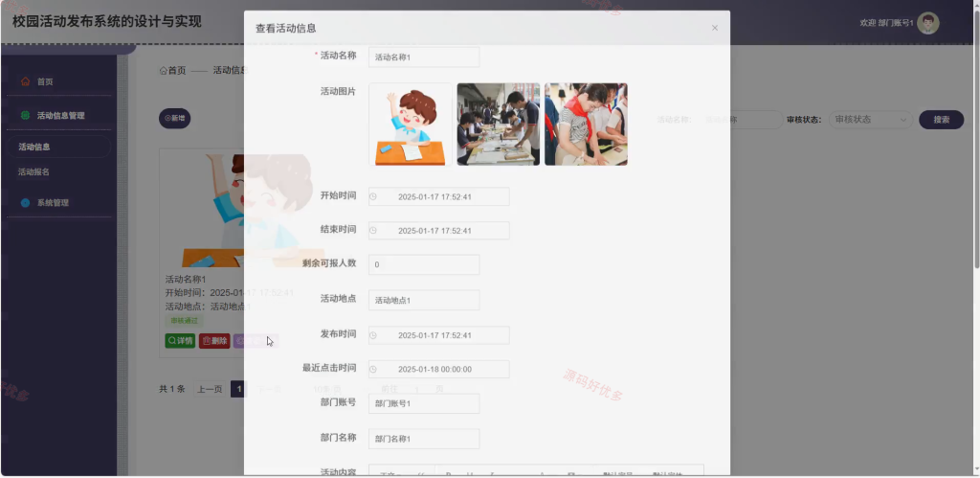Click the 部门名称 input field
980x478 pixels.
[x=424, y=440]
